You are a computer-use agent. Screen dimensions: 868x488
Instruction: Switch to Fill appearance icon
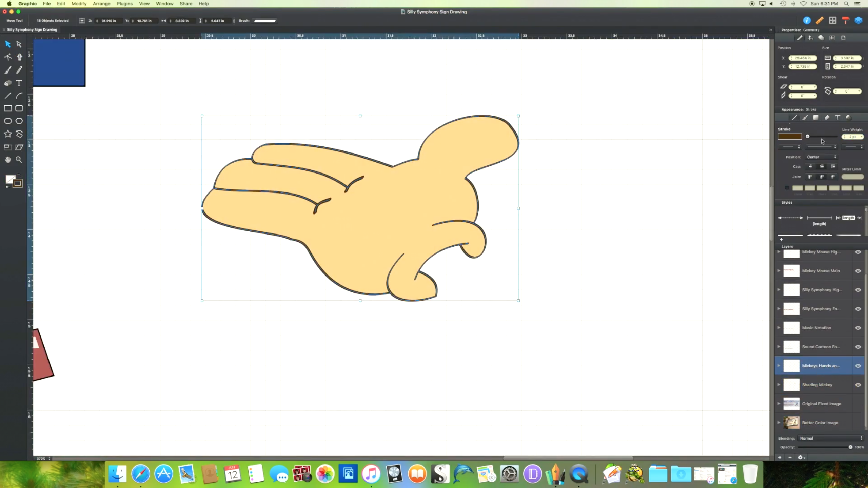pyautogui.click(x=816, y=118)
